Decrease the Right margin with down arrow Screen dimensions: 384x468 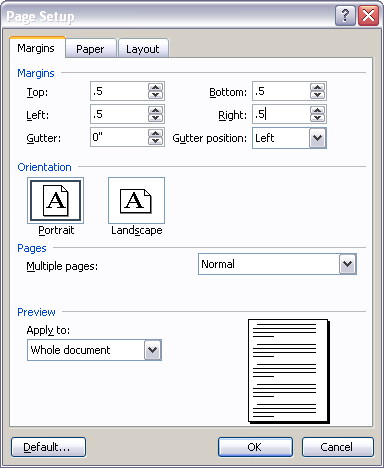(x=317, y=118)
